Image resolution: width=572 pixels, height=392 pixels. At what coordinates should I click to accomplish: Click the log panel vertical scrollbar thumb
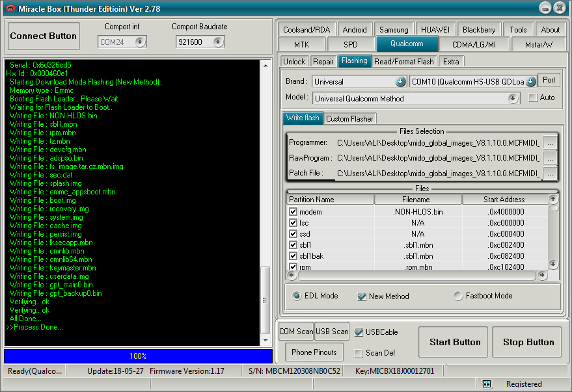point(266,300)
